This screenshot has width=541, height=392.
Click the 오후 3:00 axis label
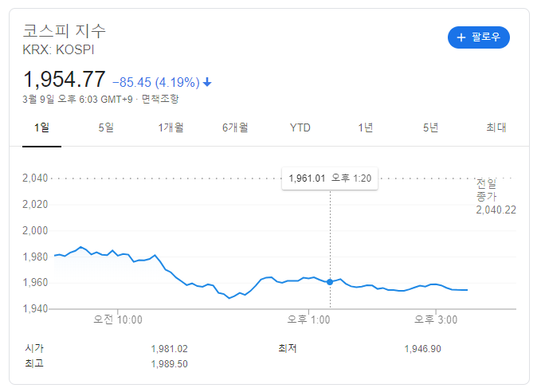pyautogui.click(x=436, y=319)
